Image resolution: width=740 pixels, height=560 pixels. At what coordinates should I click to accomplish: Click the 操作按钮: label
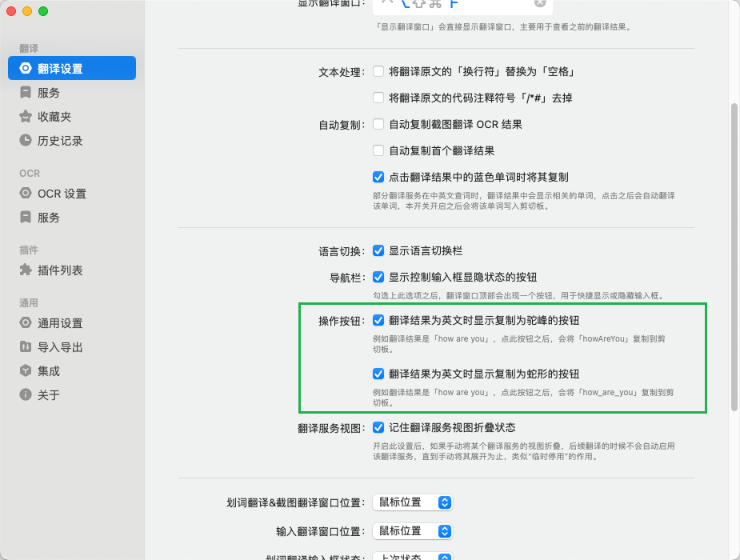342,322
